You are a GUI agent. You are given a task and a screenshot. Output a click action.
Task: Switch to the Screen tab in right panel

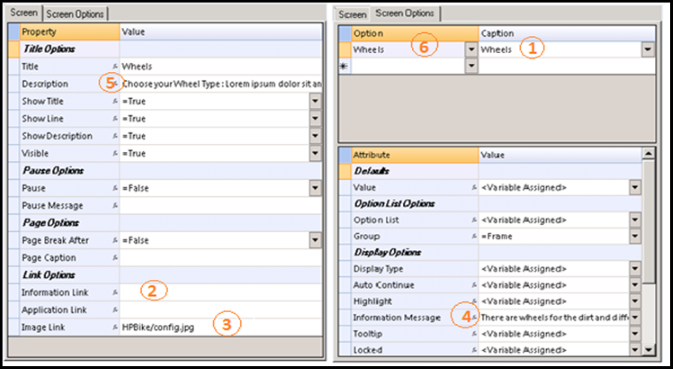click(352, 14)
